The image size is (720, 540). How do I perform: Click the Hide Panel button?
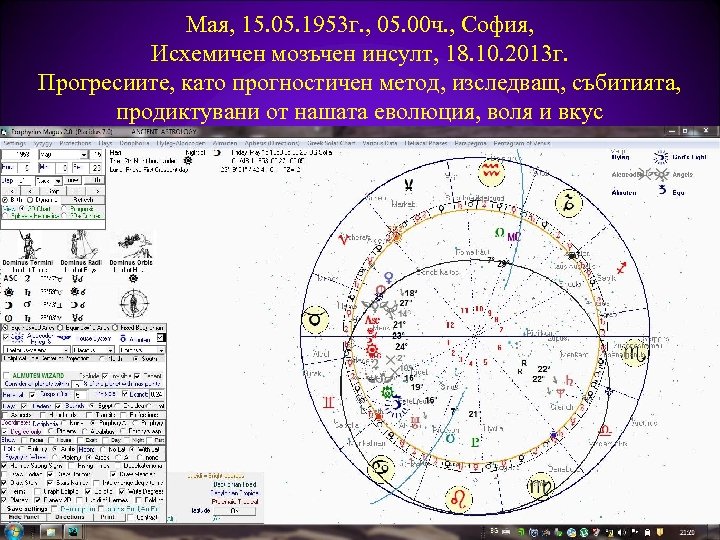tap(24, 517)
